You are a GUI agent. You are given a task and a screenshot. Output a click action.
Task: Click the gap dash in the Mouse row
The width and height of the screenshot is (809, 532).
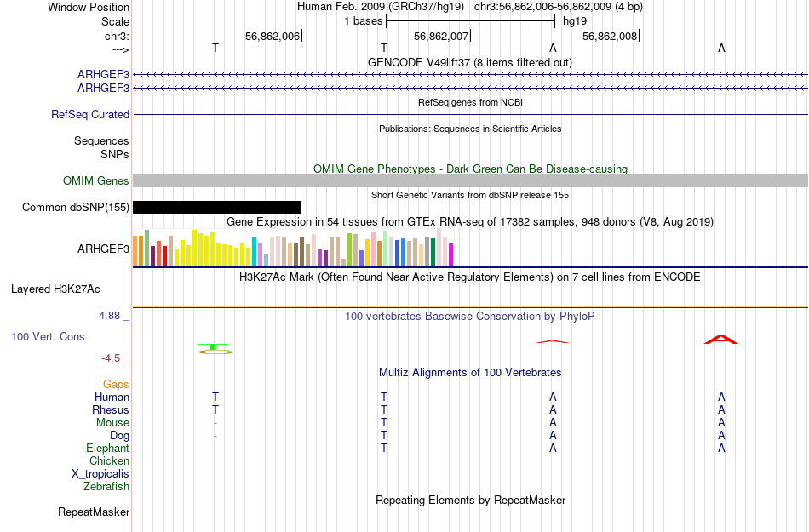[x=215, y=423]
